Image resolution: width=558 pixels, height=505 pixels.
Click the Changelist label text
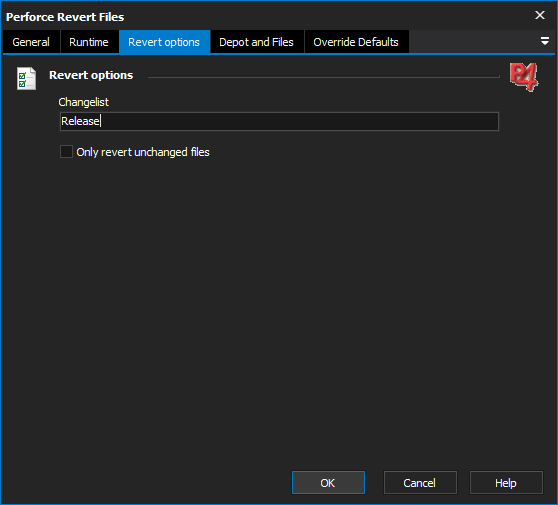pos(84,102)
